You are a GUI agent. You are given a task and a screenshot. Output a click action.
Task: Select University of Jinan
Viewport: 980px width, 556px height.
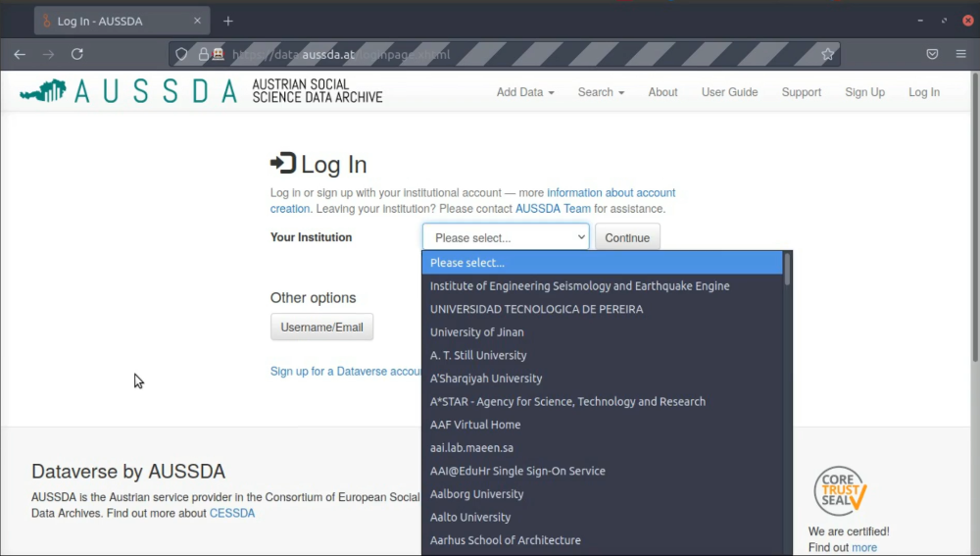[602, 332]
